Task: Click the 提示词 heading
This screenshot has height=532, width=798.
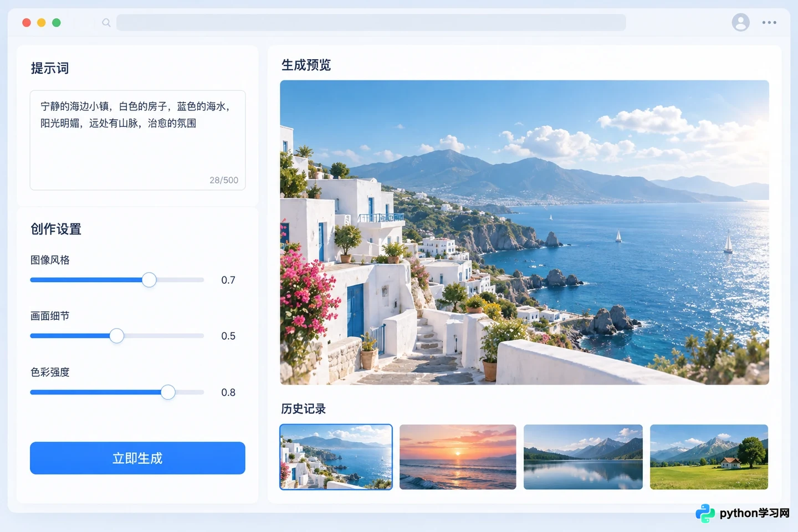Action: point(50,68)
